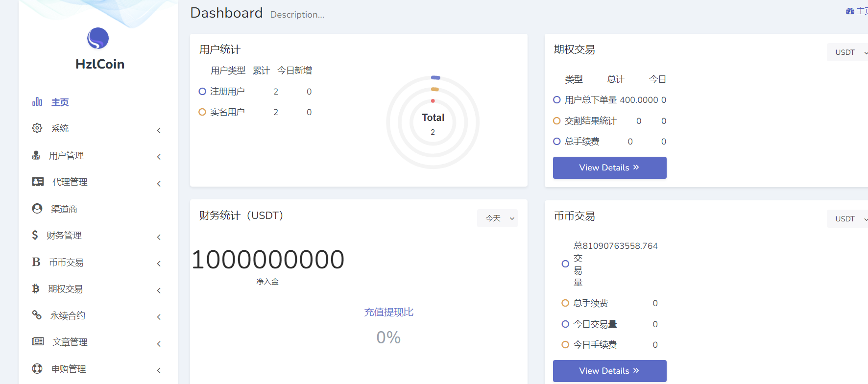Click the B icon beside 币币交易
Image resolution: width=868 pixels, height=384 pixels.
click(36, 262)
